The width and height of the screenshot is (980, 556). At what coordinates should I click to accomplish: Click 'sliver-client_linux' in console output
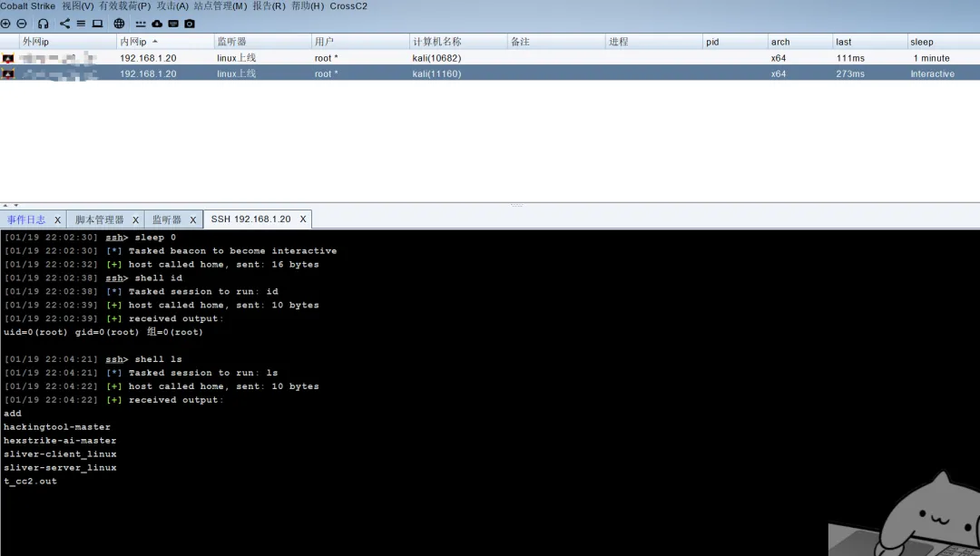coord(60,454)
